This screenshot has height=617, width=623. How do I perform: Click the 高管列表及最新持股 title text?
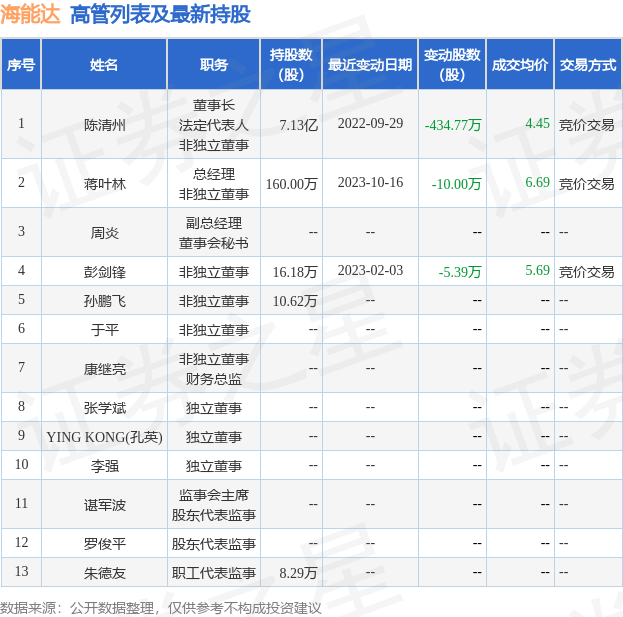(160, 14)
